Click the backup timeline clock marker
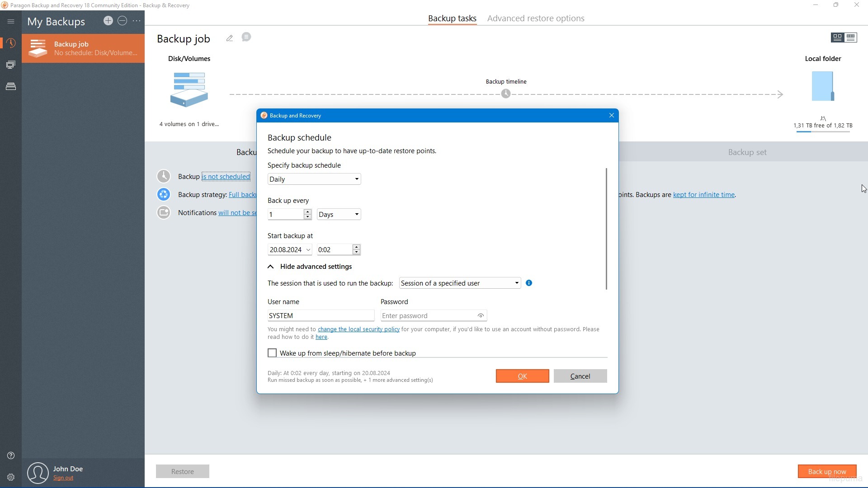Viewport: 868px width, 488px height. click(x=506, y=94)
